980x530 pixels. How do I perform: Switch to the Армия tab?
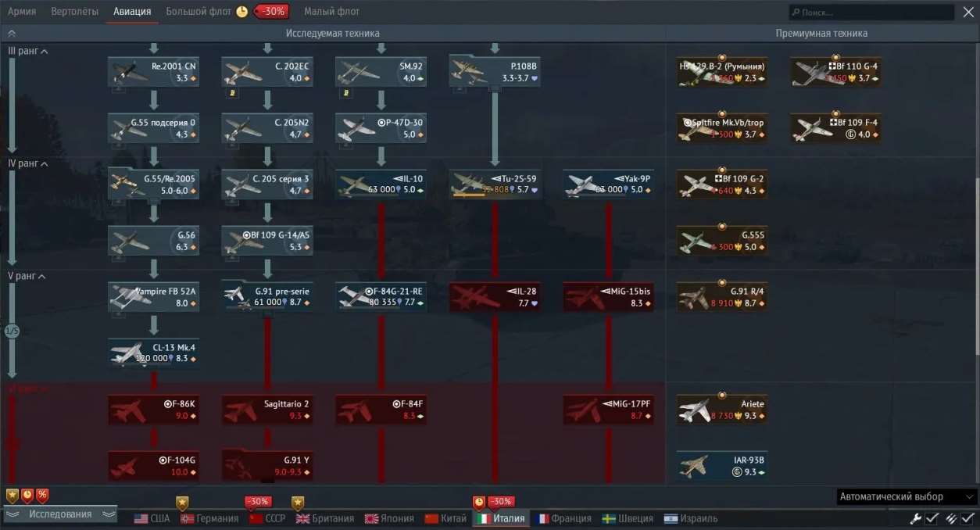click(x=22, y=12)
